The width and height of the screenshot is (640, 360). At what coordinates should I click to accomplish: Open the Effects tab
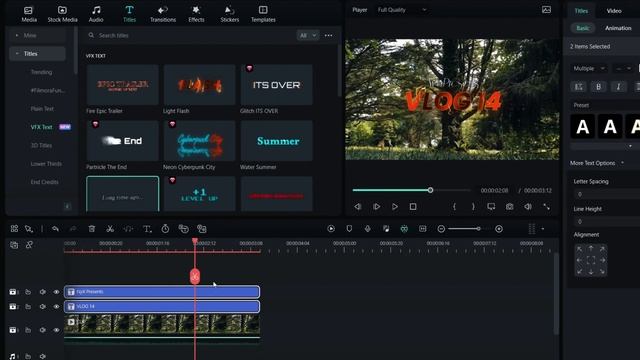pos(196,14)
